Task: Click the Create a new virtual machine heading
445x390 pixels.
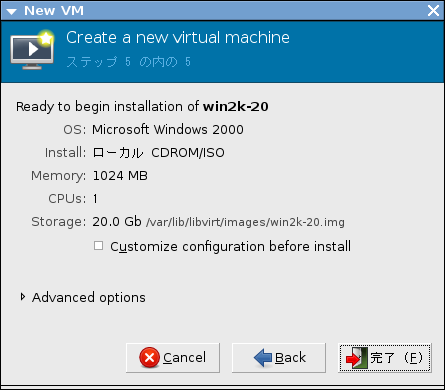Action: click(x=178, y=37)
